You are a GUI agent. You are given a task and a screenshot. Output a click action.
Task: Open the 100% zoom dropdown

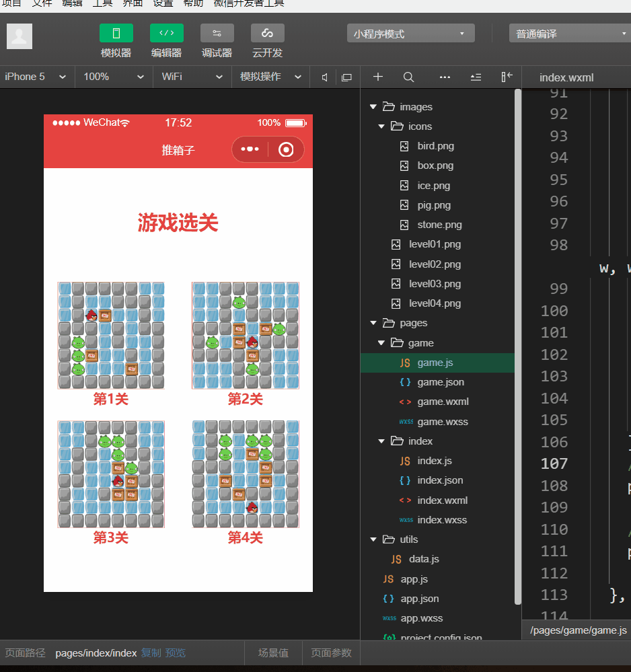(114, 77)
